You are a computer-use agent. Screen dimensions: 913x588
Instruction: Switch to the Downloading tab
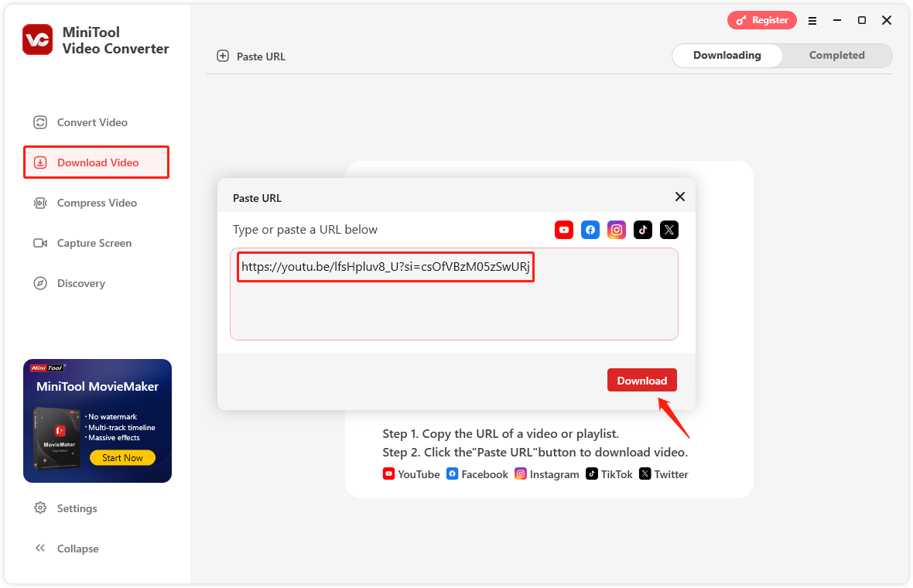727,55
